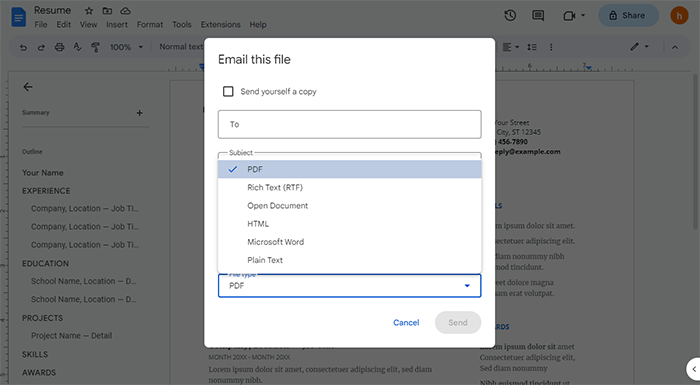Open more toolbar options (three dots)
The height and width of the screenshot is (385, 700).
click(551, 47)
